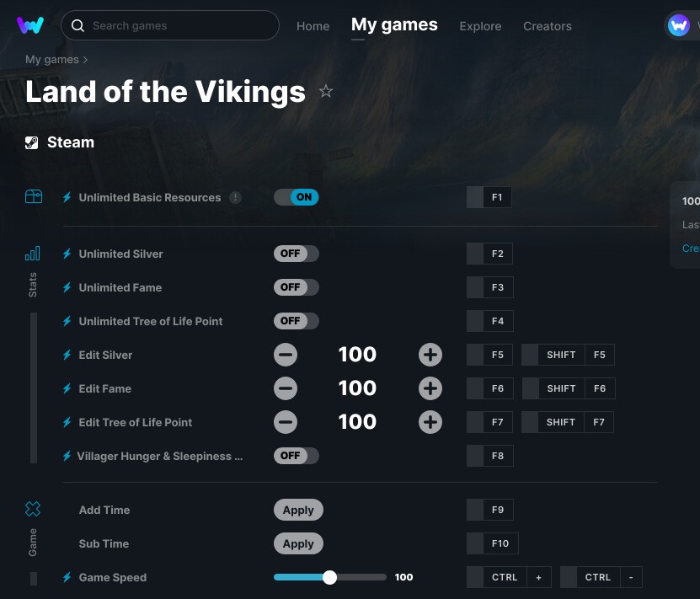Open the Stats section via the chart sidebar icon
Screen dimensions: 700x599
tap(33, 253)
